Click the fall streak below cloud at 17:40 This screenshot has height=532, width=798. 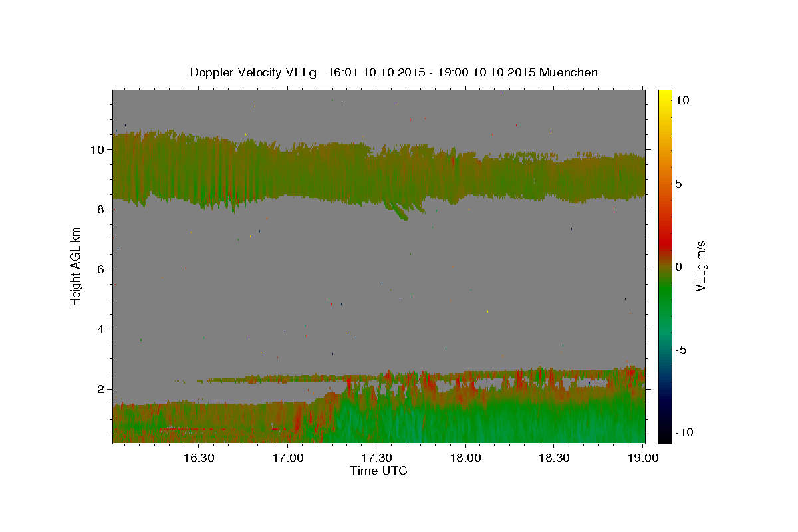point(400,211)
